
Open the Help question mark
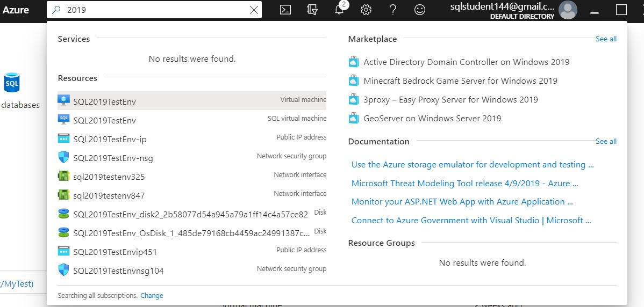point(393,10)
